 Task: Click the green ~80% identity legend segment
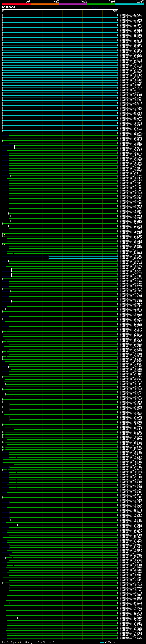pyautogui.click(x=101, y=4)
